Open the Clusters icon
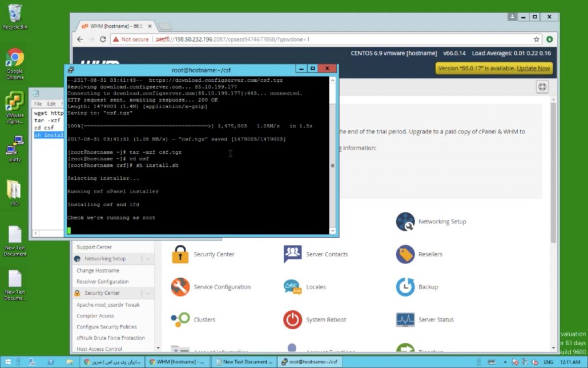The width and height of the screenshot is (588, 368). click(x=180, y=319)
